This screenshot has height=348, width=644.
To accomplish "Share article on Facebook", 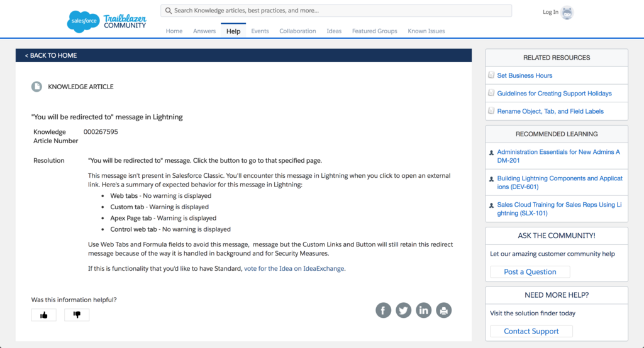I will point(383,310).
